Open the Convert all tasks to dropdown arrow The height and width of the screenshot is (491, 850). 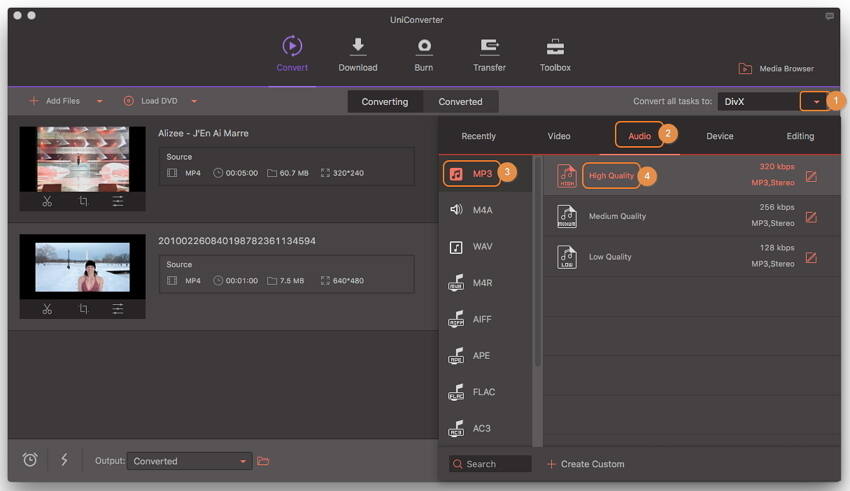[815, 101]
